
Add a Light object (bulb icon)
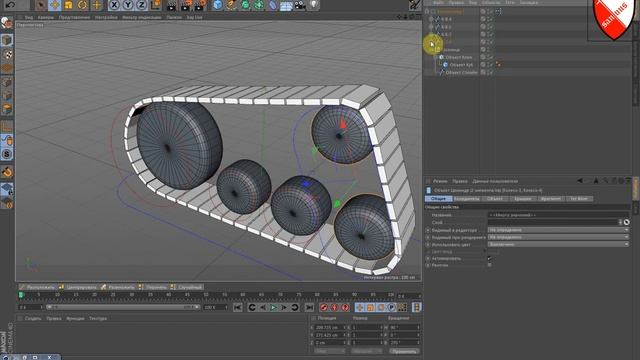tap(313, 5)
